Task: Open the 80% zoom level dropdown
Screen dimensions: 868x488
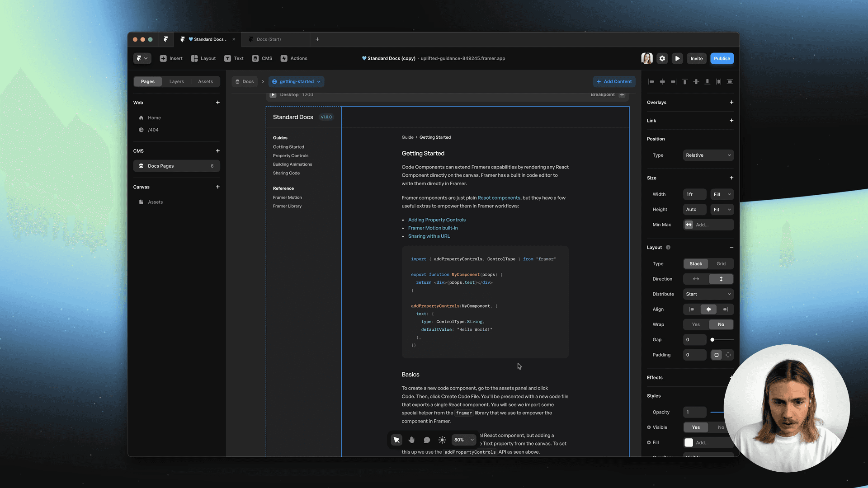Action: pyautogui.click(x=464, y=440)
